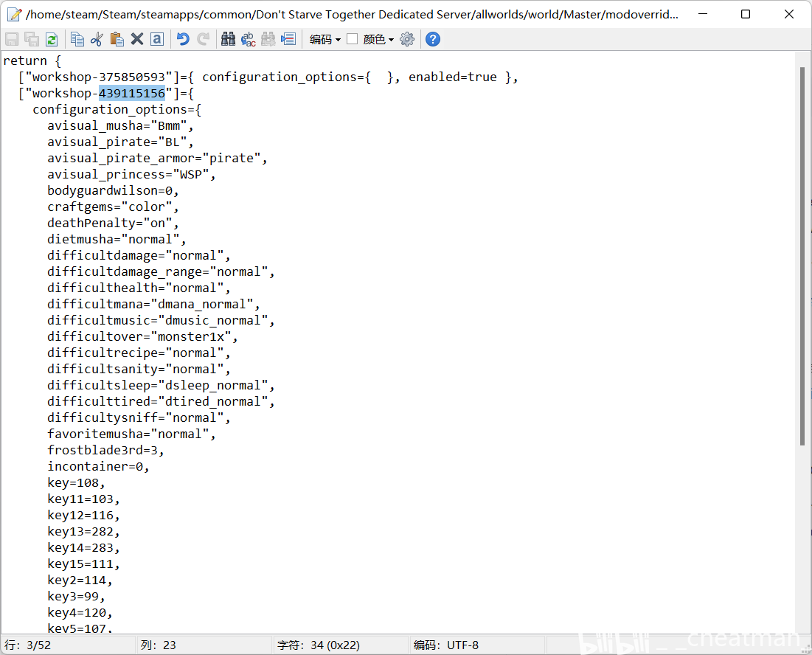Image resolution: width=812 pixels, height=655 pixels.
Task: Click the avisual_pirate="BL" line
Action: tap(120, 142)
